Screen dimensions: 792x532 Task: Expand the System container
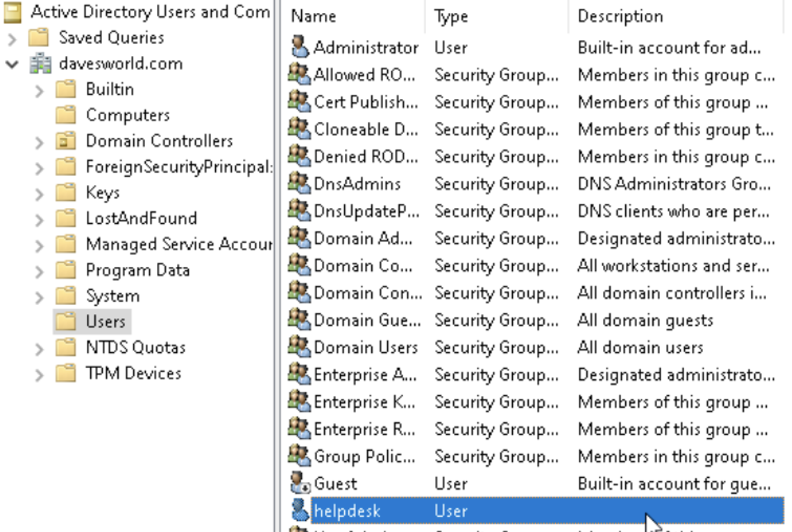click(39, 297)
